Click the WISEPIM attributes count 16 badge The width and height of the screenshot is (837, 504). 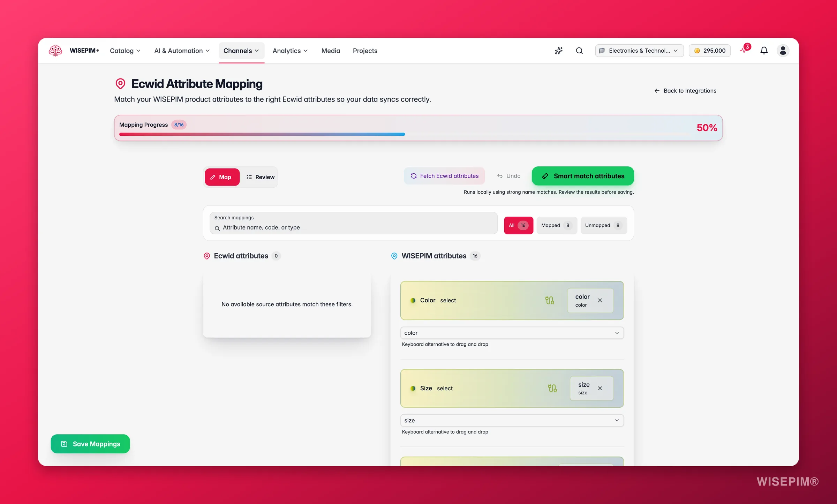[x=475, y=256]
